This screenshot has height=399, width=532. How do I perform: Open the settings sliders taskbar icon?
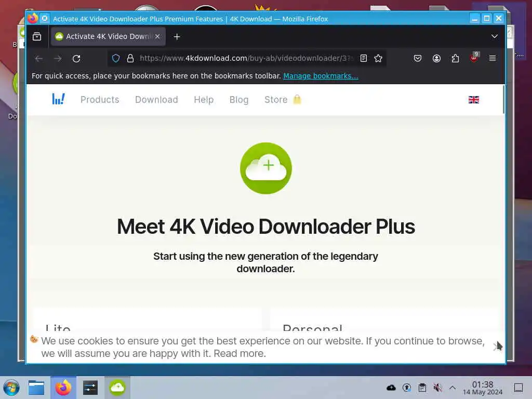[x=90, y=388]
